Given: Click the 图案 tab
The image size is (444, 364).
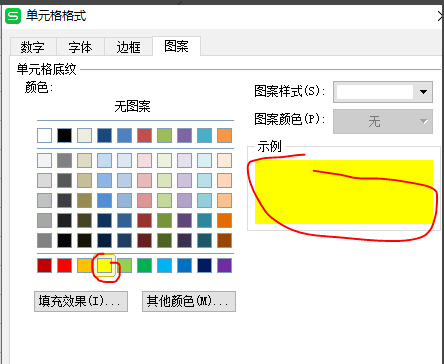Looking at the screenshot, I should point(176,46).
